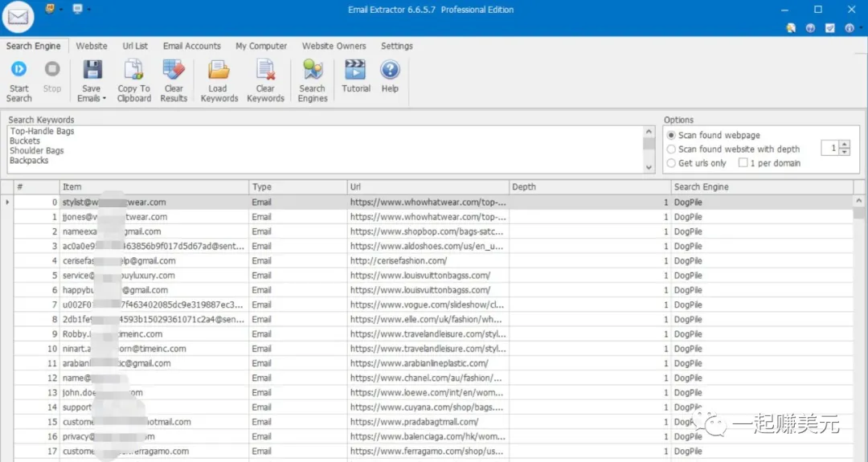Sort by the Search Engine column header
Viewport: 868px width, 462px height.
click(760, 187)
